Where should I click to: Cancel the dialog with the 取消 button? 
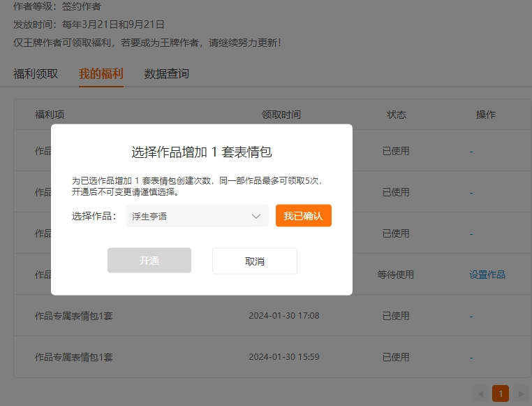coord(254,261)
